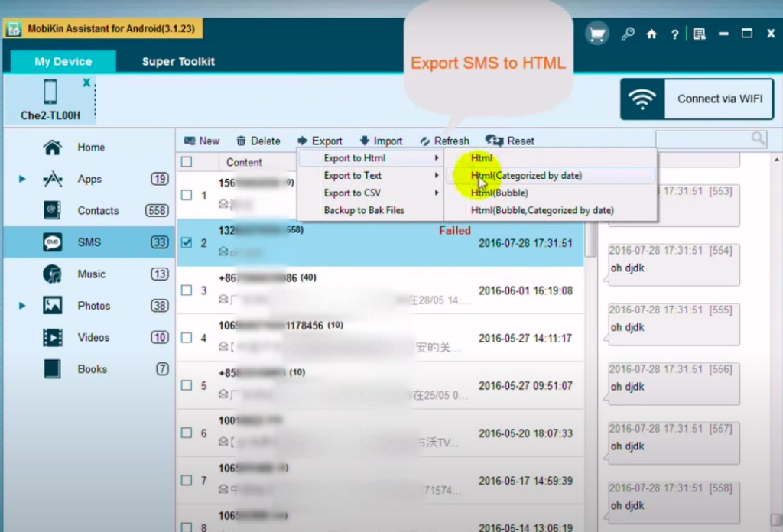Select Html(Categorized by date) option
The width and height of the screenshot is (783, 532).
[x=551, y=176]
